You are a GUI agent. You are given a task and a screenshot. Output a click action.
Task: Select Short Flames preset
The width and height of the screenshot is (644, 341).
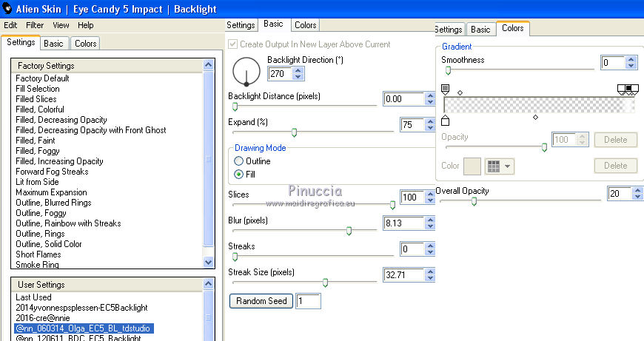(x=38, y=254)
